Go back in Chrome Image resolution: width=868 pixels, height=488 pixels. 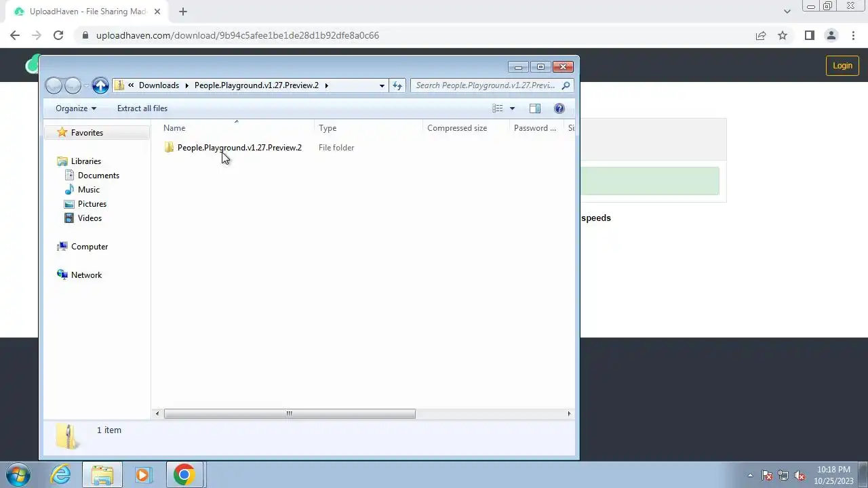15,35
